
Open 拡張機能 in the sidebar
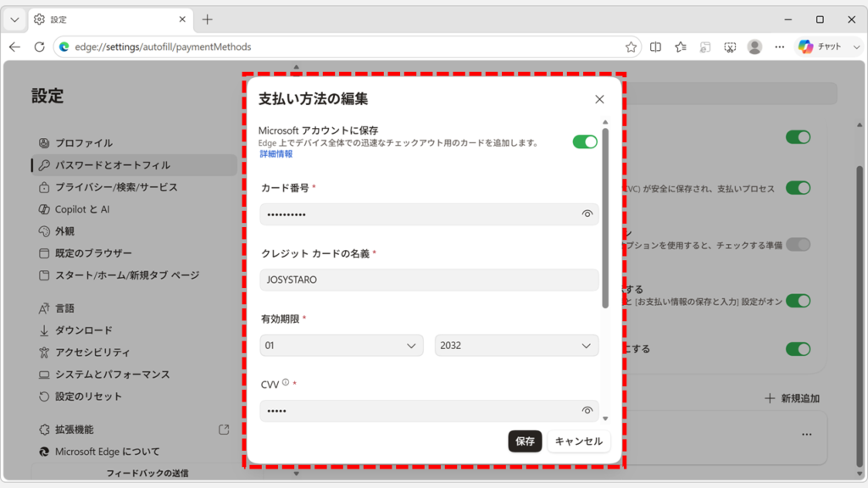[135, 430]
